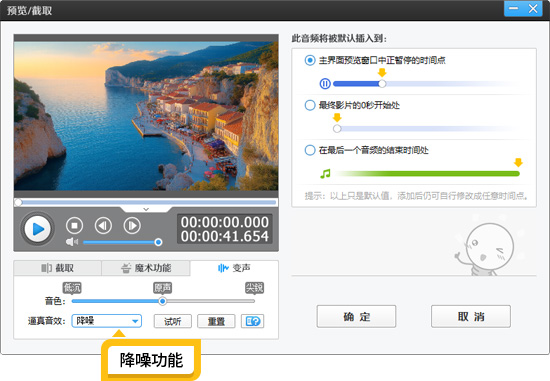Viewport: 550px width, 381px height.
Task: Click the green music note icon
Action: pos(325,174)
